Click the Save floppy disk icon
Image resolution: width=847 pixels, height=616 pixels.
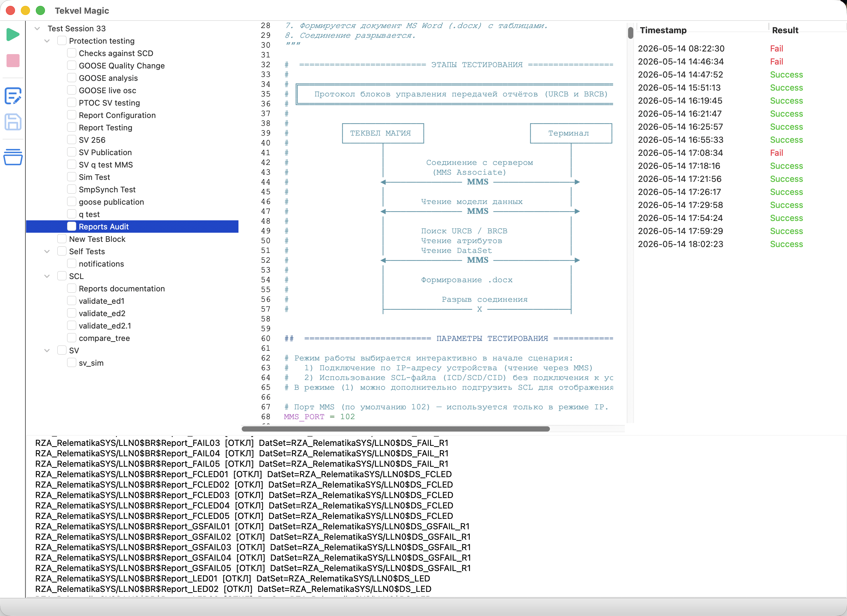[x=13, y=122]
